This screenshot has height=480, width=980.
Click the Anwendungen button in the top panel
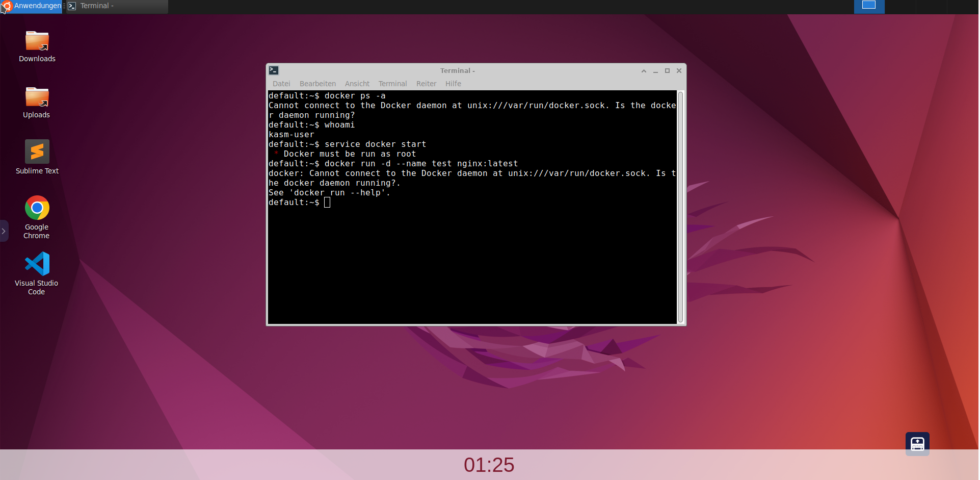click(x=32, y=6)
